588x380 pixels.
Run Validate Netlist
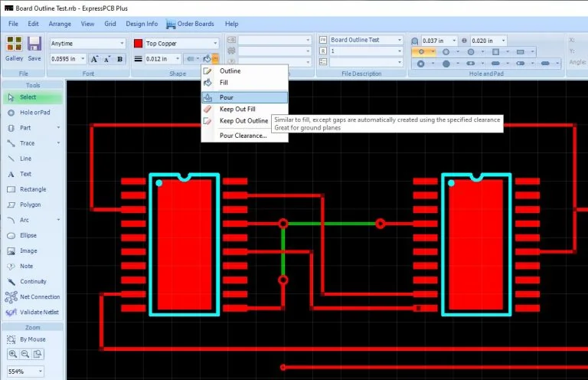(33, 313)
